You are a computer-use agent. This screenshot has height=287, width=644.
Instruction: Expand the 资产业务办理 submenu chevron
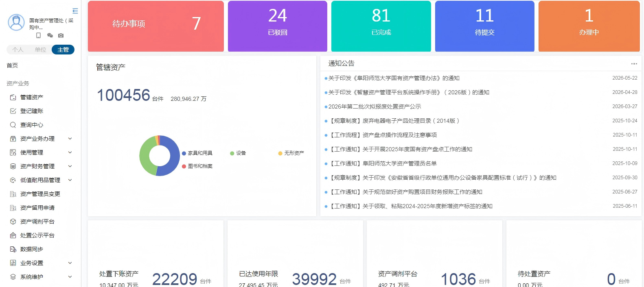point(70,139)
